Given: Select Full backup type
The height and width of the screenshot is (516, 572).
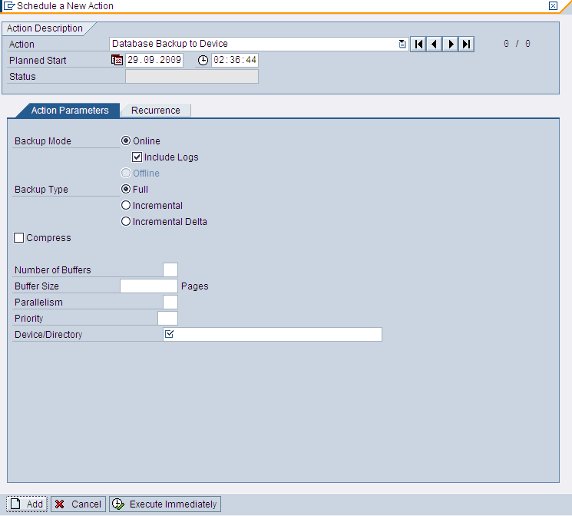Looking at the screenshot, I should click(x=125, y=189).
